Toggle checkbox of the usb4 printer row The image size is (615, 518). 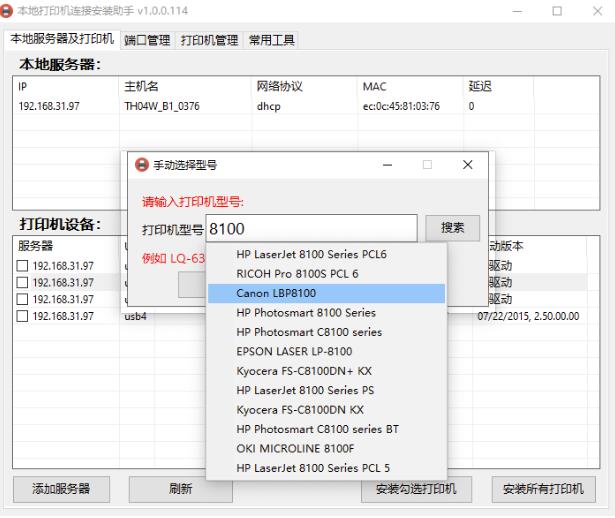click(23, 317)
